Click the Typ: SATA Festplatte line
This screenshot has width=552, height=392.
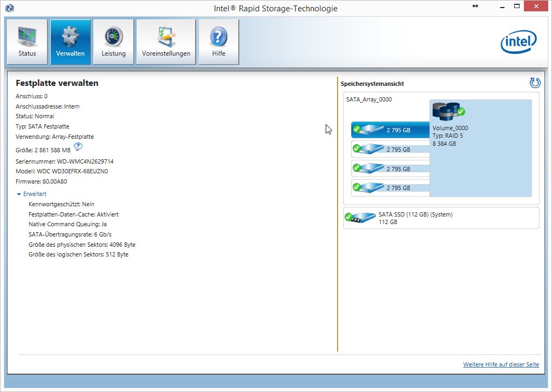pyautogui.click(x=42, y=126)
